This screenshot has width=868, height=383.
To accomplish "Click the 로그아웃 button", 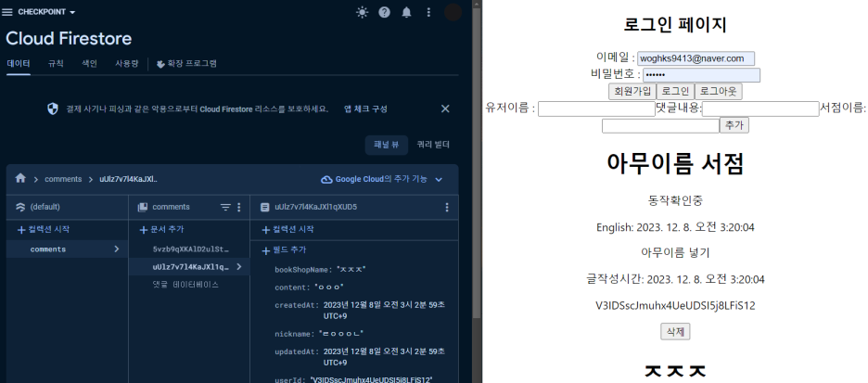I will click(x=718, y=91).
